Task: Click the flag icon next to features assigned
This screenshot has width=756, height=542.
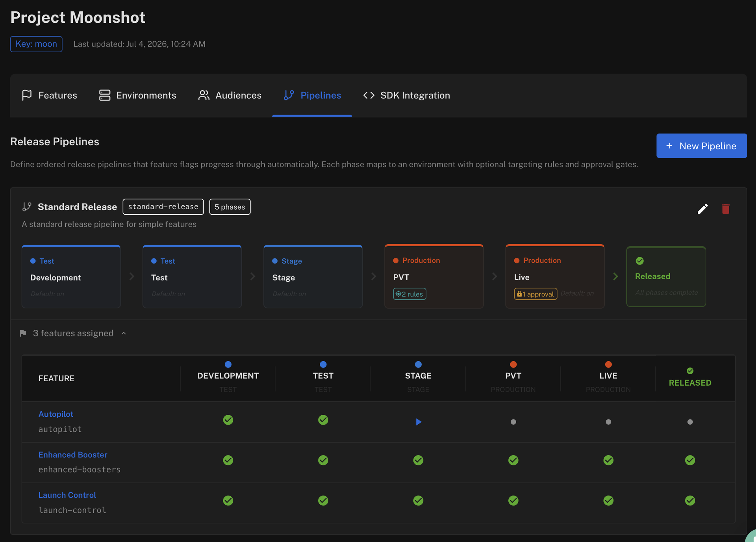Action: click(x=23, y=333)
